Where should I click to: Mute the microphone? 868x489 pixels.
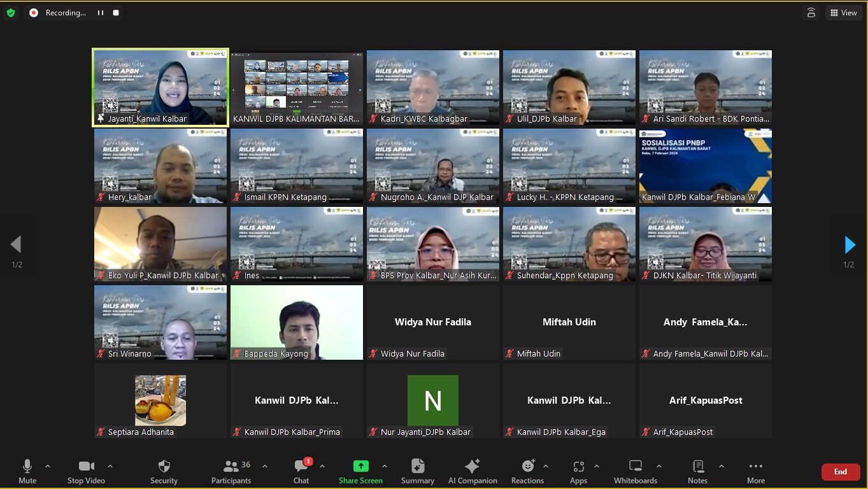point(27,471)
